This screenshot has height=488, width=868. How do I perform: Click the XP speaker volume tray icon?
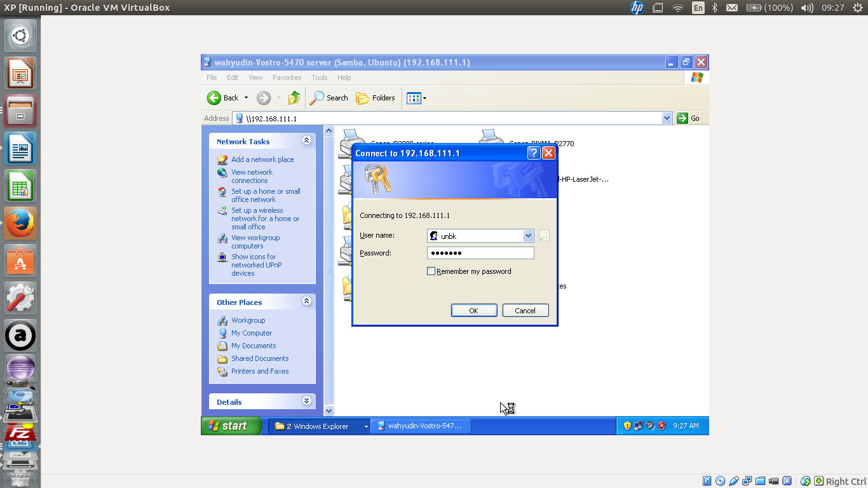coord(650,426)
